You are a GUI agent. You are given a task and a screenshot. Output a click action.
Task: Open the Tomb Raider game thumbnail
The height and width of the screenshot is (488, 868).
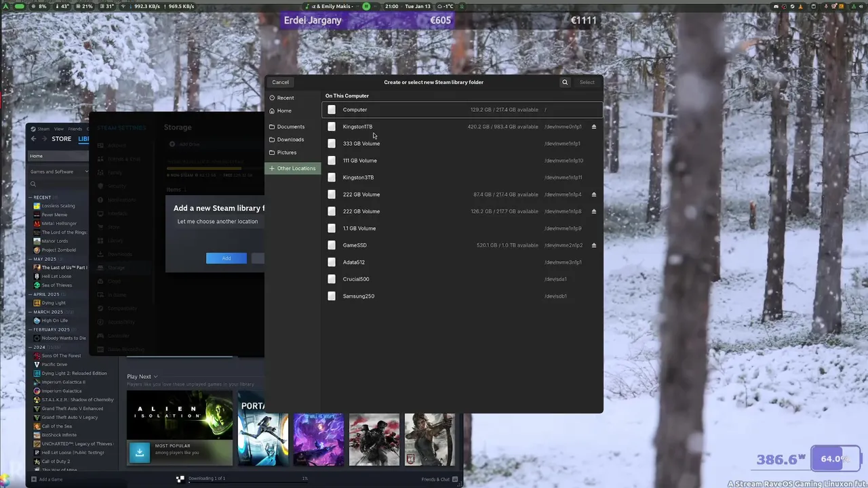tap(430, 440)
